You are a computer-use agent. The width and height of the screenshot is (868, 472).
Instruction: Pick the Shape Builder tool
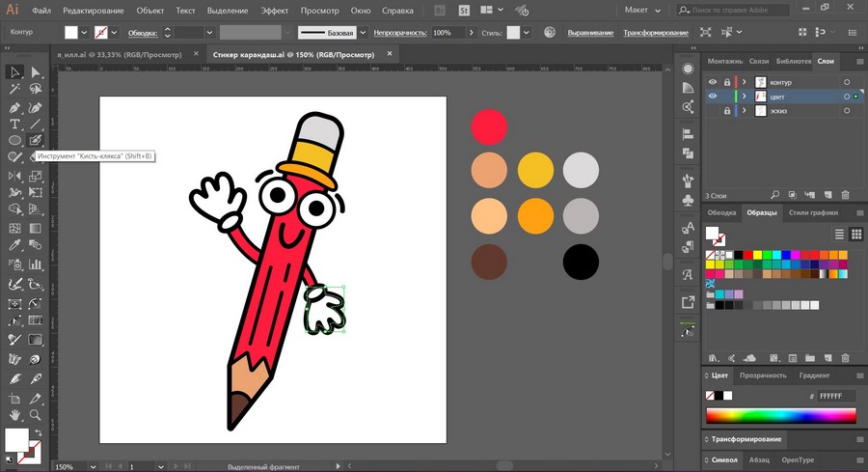click(x=14, y=209)
